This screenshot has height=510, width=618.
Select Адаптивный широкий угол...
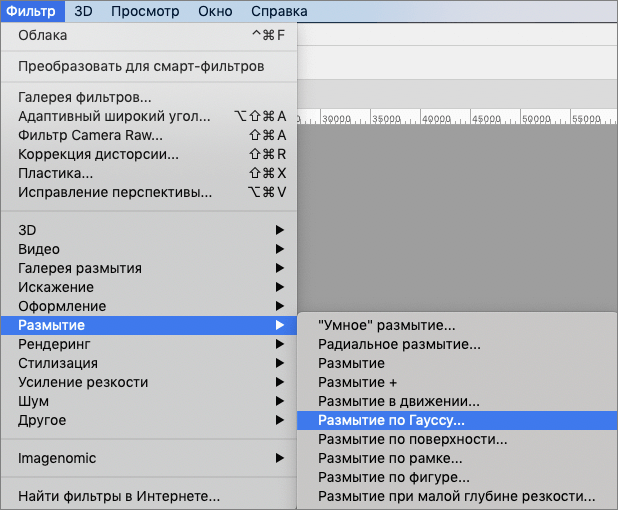149,116
